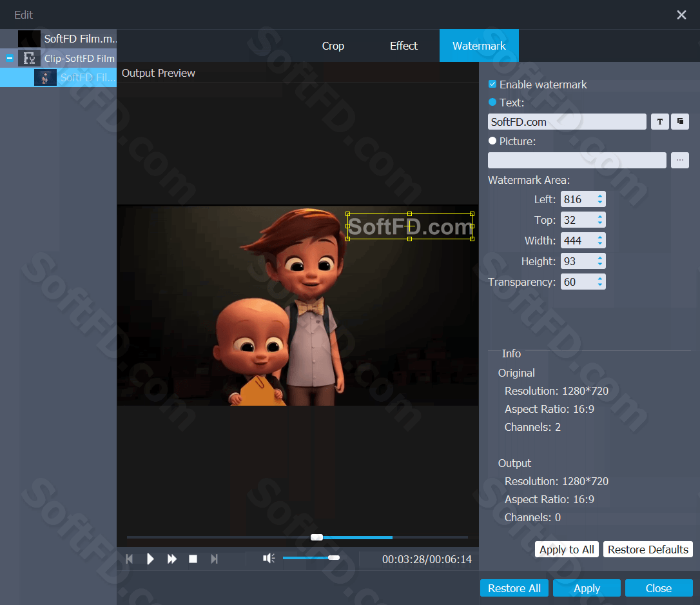Open text font settings T button
This screenshot has width=700, height=605.
pos(660,121)
